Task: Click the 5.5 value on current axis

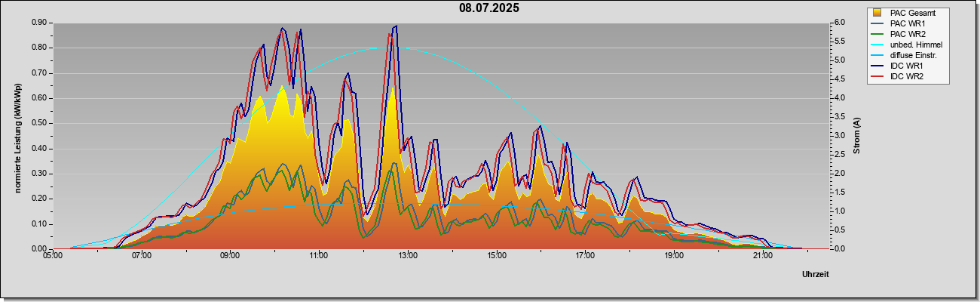Action: point(839,42)
